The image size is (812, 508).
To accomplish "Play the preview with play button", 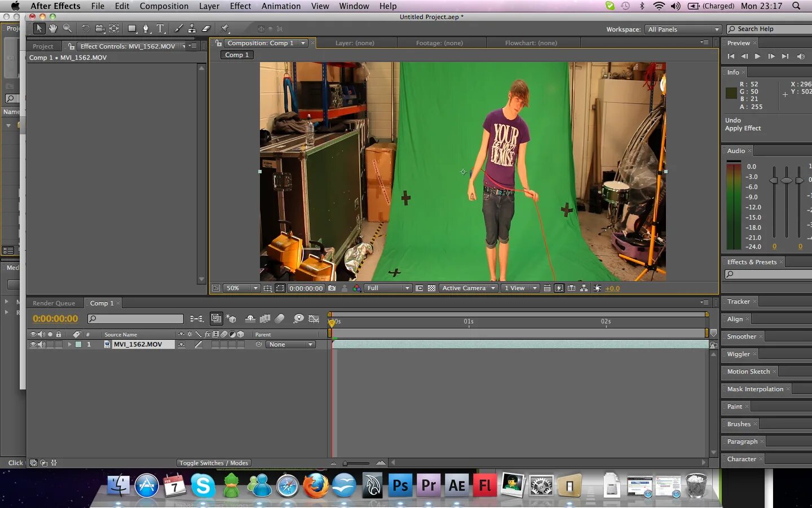I will click(x=758, y=56).
